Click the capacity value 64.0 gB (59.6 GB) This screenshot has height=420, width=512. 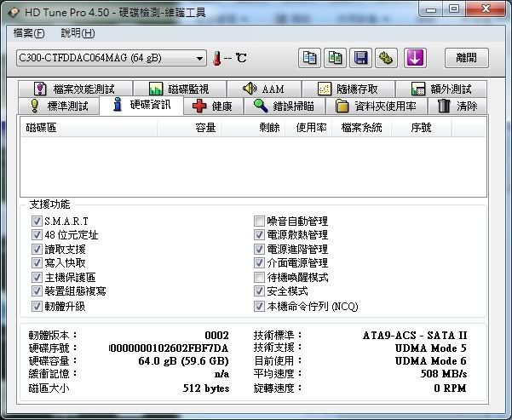click(183, 361)
